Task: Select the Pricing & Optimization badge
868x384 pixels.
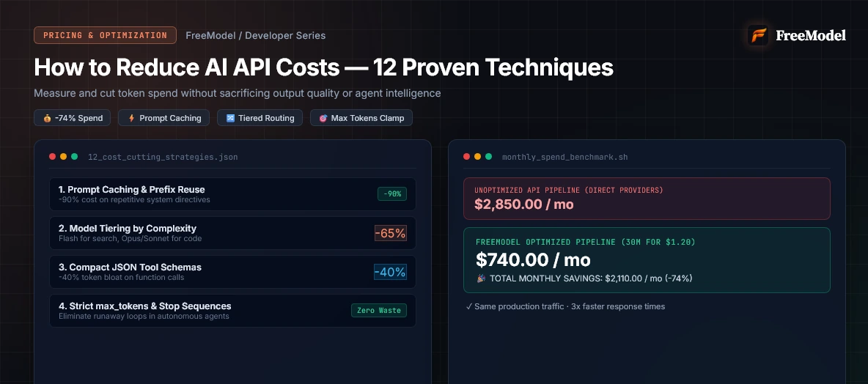Action: coord(105,35)
